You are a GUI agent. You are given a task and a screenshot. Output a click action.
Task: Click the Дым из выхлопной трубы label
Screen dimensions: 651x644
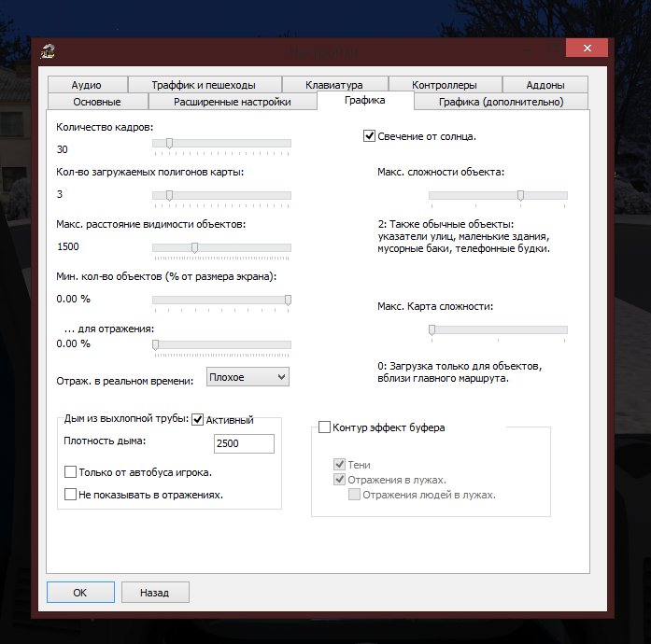[126, 418]
